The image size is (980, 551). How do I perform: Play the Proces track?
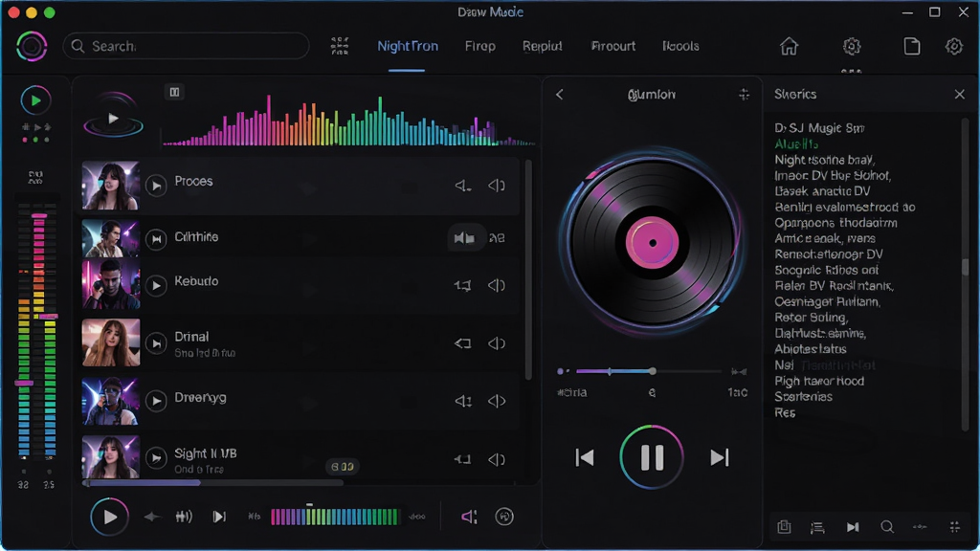point(156,186)
